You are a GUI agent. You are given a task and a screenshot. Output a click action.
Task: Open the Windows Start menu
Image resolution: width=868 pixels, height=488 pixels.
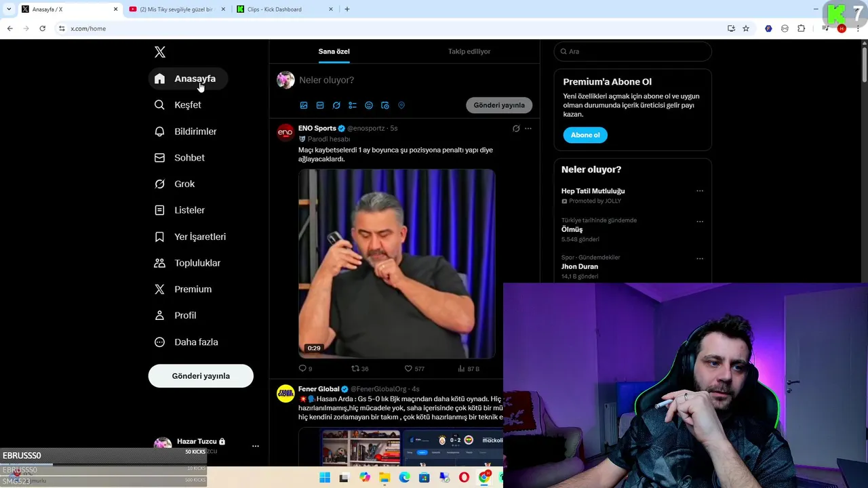(325, 478)
